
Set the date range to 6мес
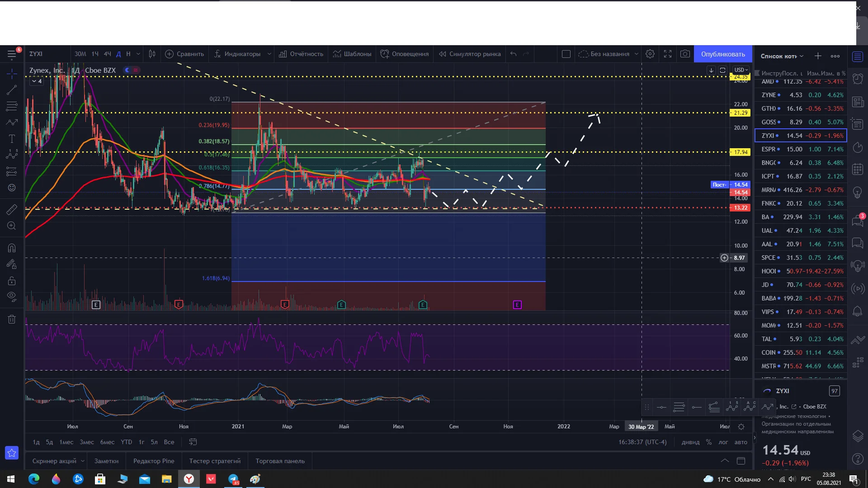click(107, 442)
